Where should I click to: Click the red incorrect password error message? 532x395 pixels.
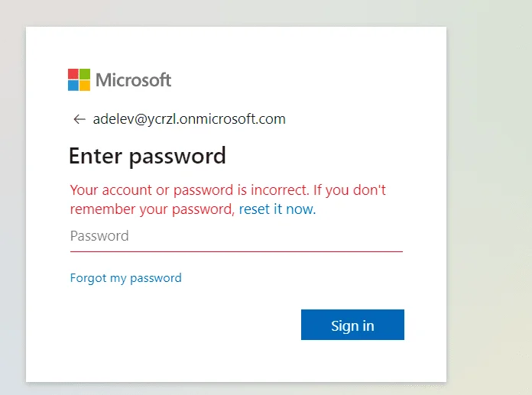tap(228, 199)
